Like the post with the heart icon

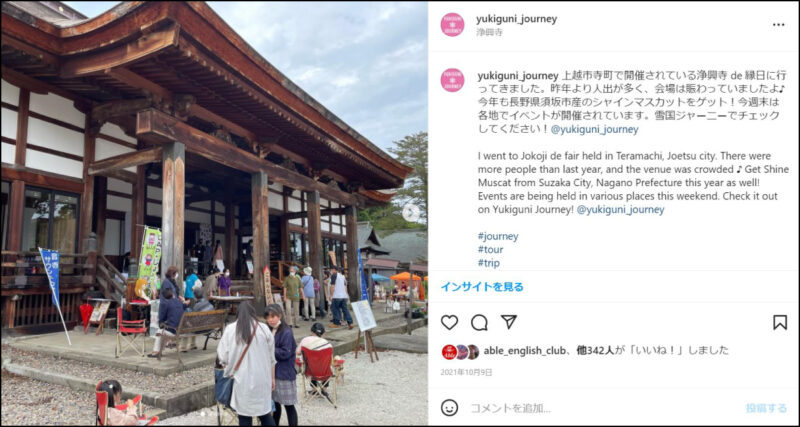(x=449, y=322)
